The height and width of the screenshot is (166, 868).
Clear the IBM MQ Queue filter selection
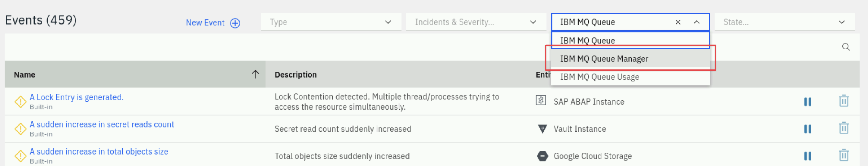tap(678, 22)
